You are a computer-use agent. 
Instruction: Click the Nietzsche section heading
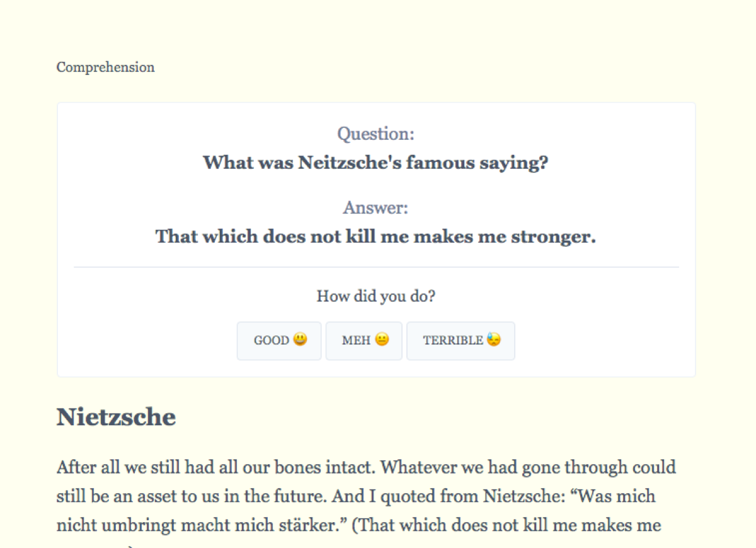tap(116, 417)
